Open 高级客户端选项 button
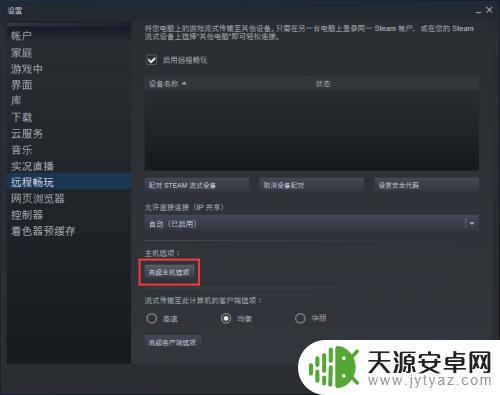The width and height of the screenshot is (500, 395). [x=173, y=343]
